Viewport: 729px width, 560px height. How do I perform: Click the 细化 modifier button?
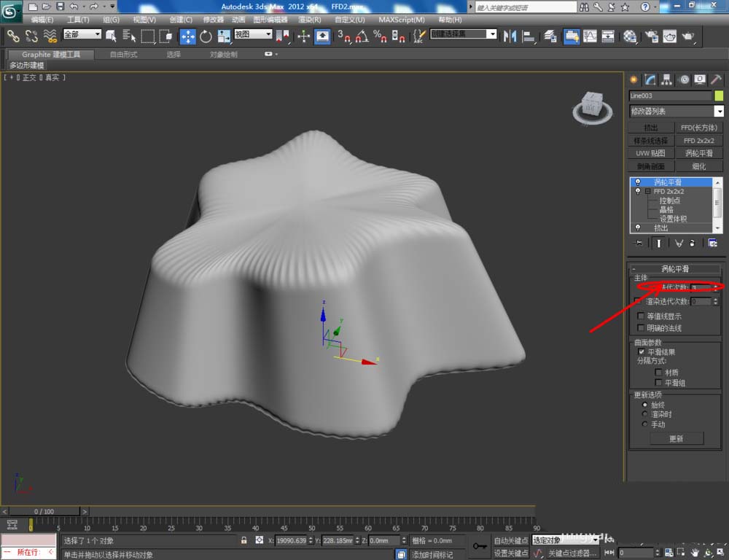coord(699,166)
